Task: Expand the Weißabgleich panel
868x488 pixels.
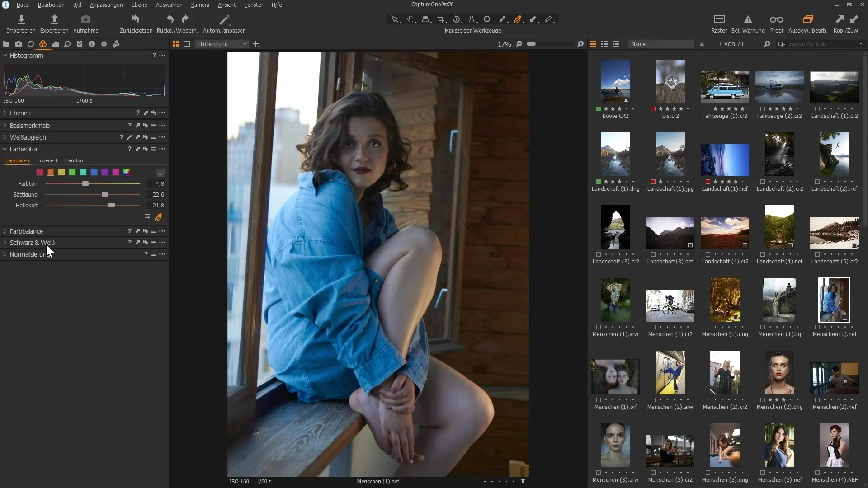Action: (x=5, y=137)
